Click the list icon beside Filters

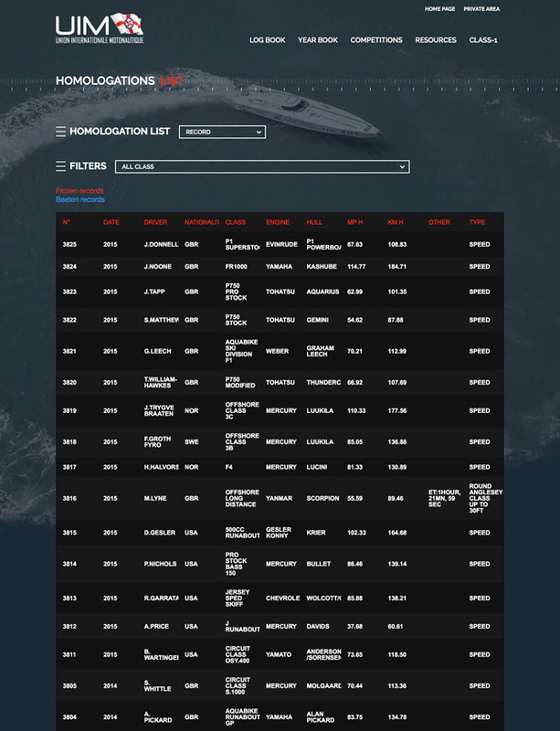[60, 166]
